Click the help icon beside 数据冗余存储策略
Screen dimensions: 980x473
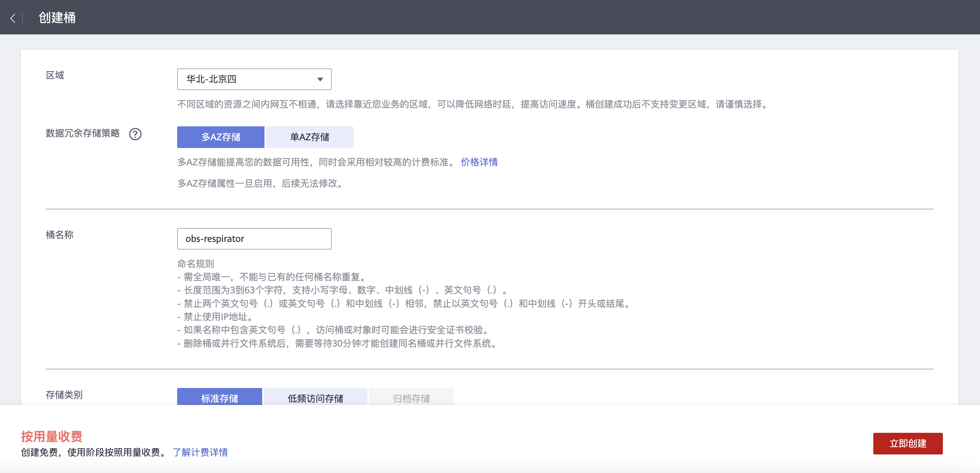pos(135,134)
